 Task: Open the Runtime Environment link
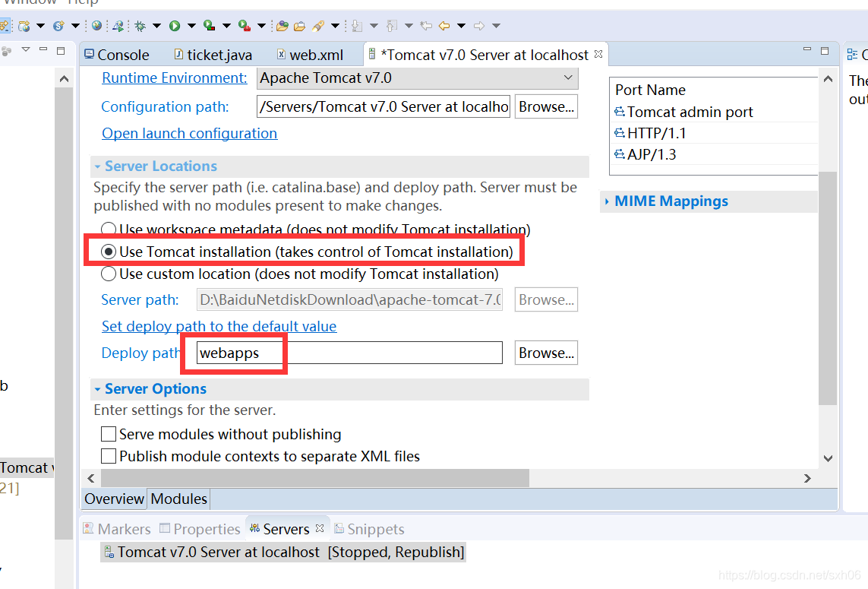click(175, 78)
